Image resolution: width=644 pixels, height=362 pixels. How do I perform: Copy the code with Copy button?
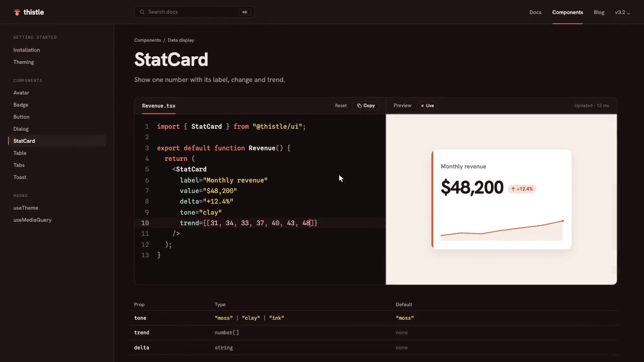pos(366,106)
